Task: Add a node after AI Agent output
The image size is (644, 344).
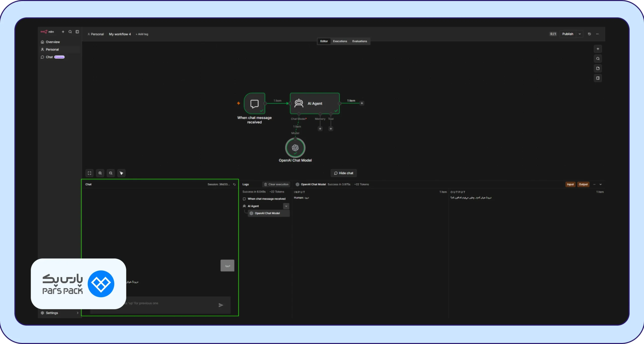Action: tap(362, 103)
